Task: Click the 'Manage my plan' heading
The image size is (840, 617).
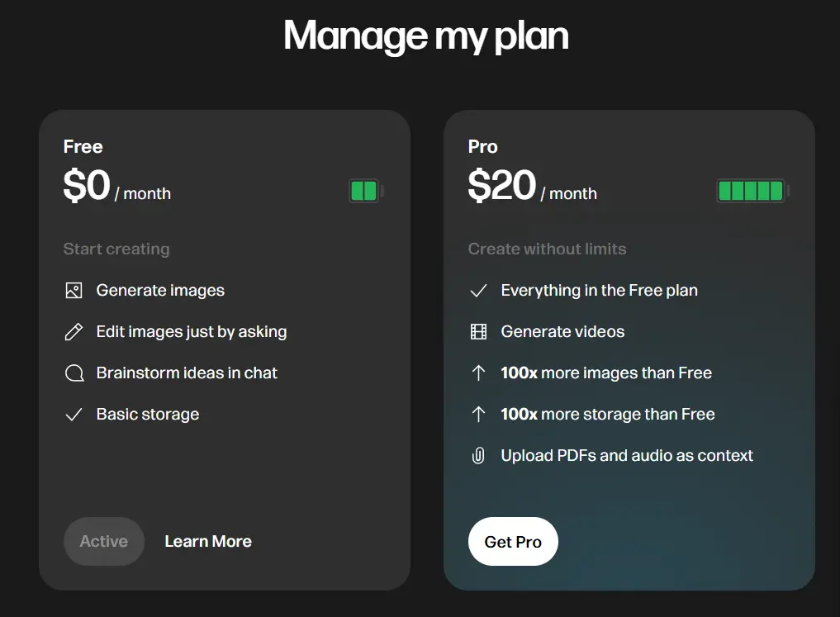Action: 426,35
